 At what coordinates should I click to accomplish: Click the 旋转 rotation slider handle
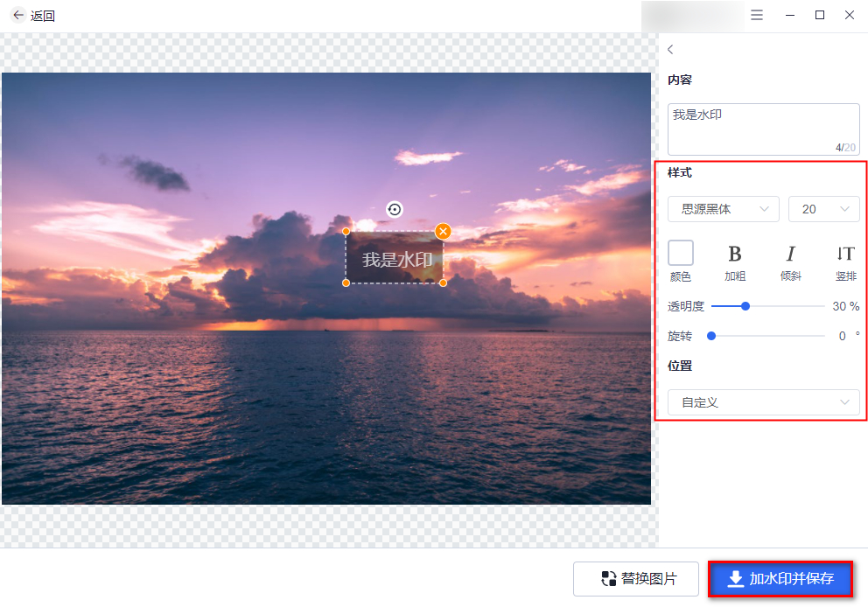coord(711,336)
